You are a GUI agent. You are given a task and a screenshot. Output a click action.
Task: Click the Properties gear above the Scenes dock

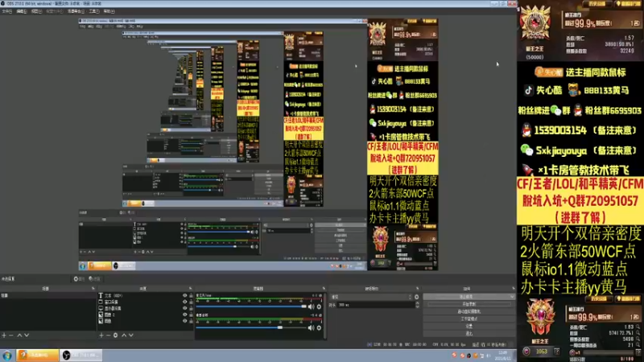point(78,279)
